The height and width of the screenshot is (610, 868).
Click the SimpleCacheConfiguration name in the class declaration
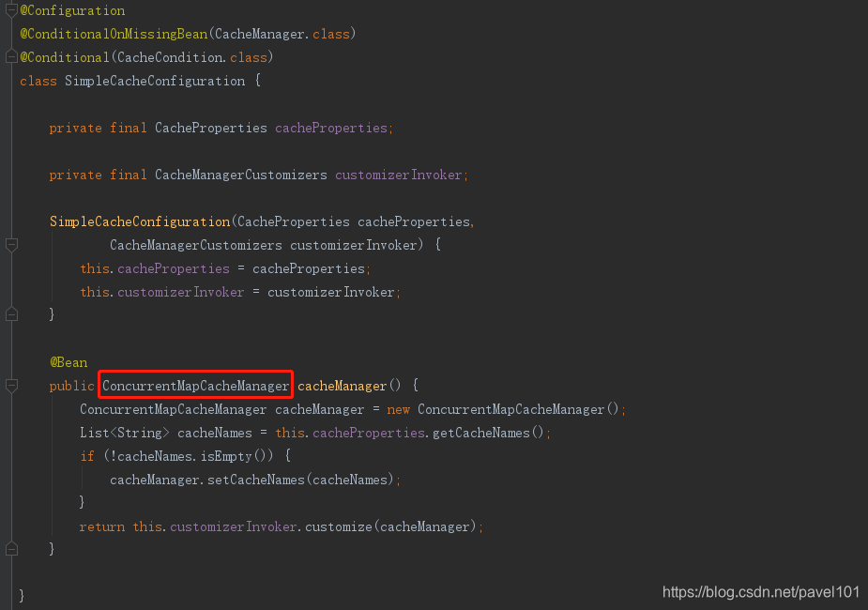pyautogui.click(x=155, y=81)
